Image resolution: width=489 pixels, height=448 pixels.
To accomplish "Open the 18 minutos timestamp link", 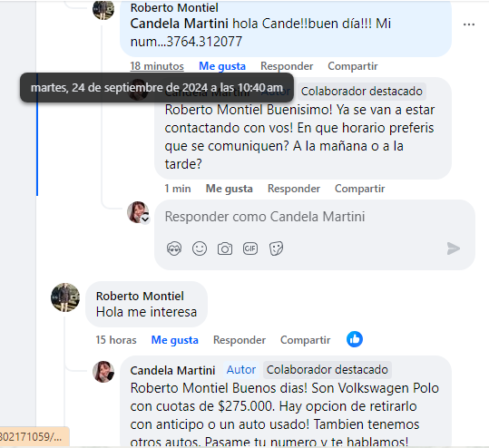I will [x=157, y=66].
